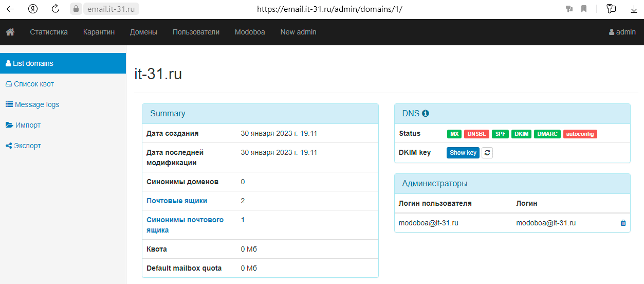644x284 pixels.
Task: Click the Show key button
Action: click(463, 153)
